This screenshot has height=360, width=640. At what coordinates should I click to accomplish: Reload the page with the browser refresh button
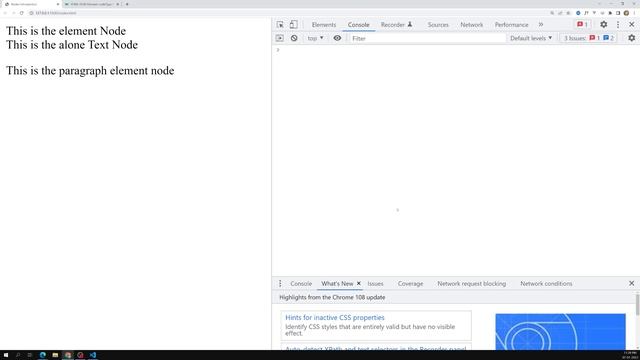pyautogui.click(x=22, y=13)
